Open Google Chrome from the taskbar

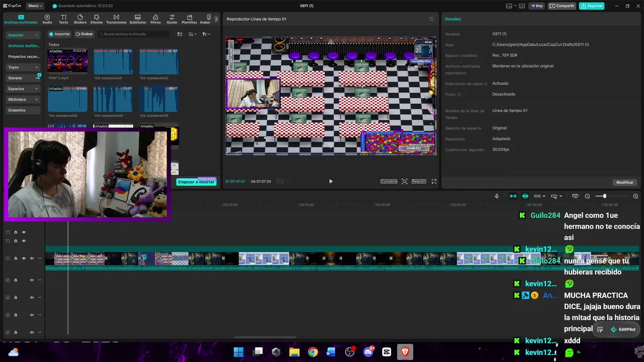pyautogui.click(x=313, y=352)
